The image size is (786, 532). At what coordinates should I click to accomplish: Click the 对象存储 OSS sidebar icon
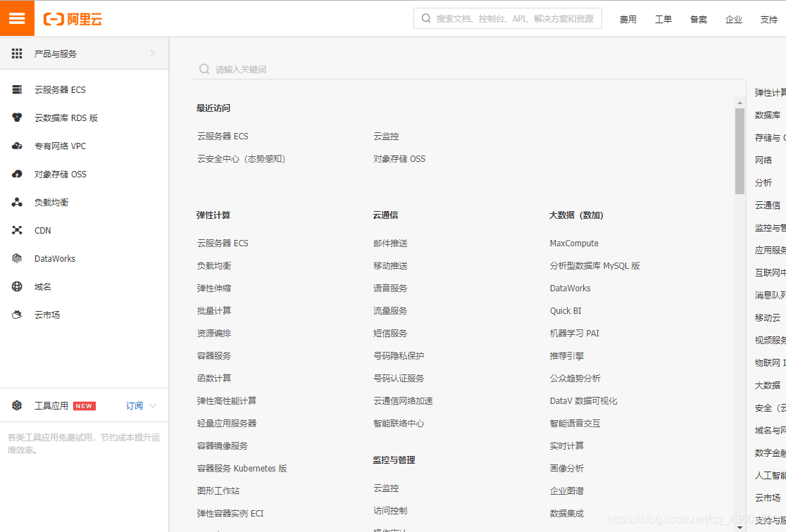(17, 174)
